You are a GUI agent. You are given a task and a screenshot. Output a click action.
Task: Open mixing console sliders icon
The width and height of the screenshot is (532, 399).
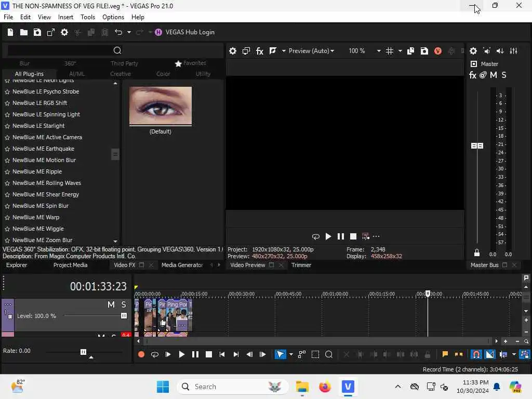(514, 51)
